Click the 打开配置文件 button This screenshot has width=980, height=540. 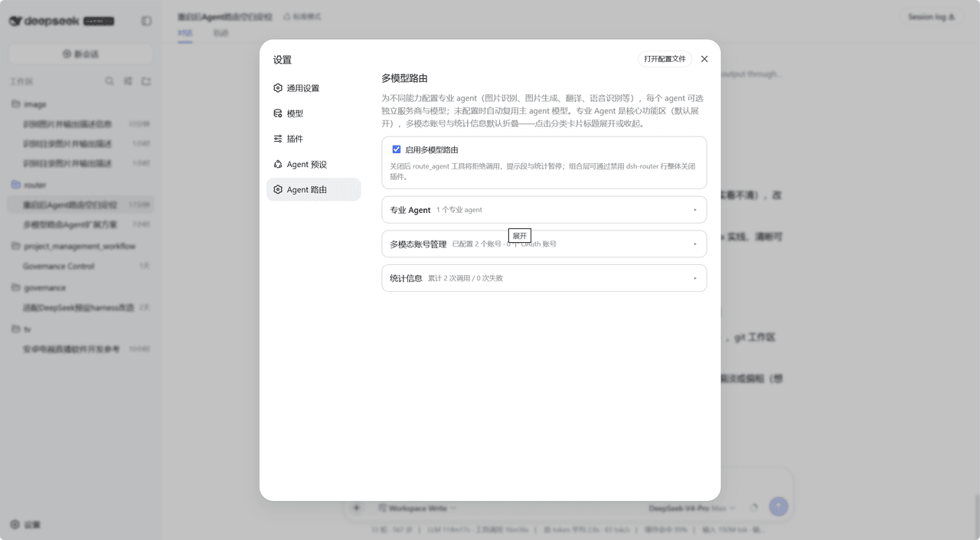pyautogui.click(x=665, y=59)
